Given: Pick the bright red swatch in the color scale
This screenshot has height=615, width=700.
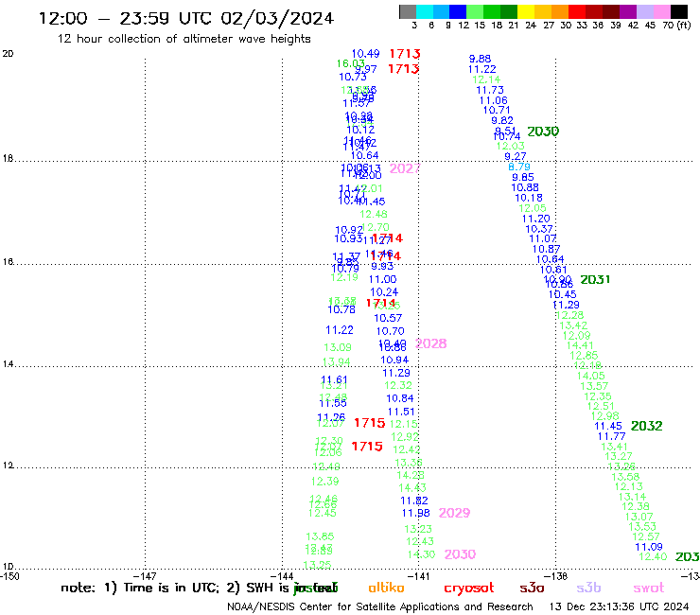Looking at the screenshot, I should [577, 11].
